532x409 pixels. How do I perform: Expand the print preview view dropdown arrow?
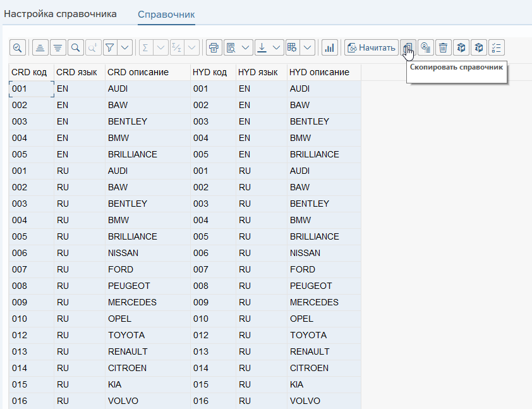click(x=246, y=47)
